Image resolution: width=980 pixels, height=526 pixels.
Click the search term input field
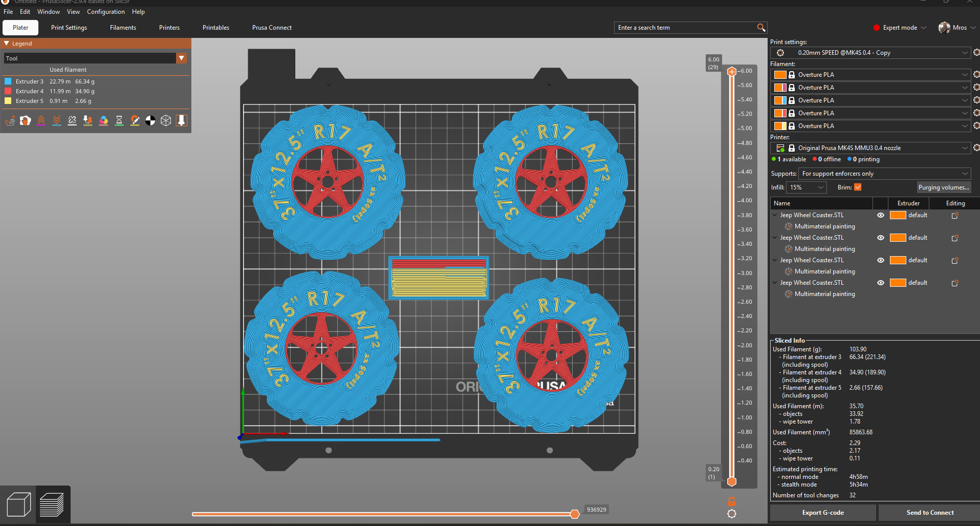pyautogui.click(x=686, y=28)
